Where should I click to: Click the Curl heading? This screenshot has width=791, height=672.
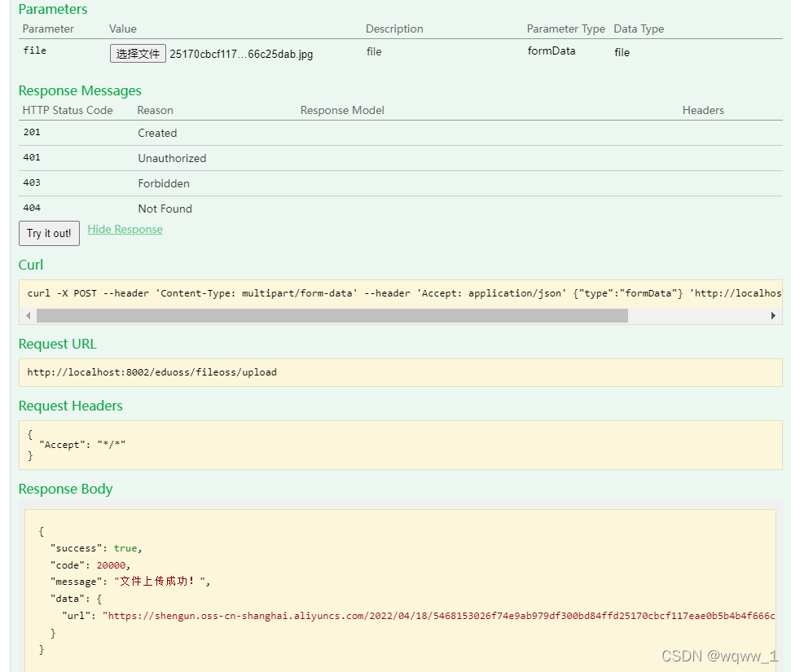coord(31,265)
